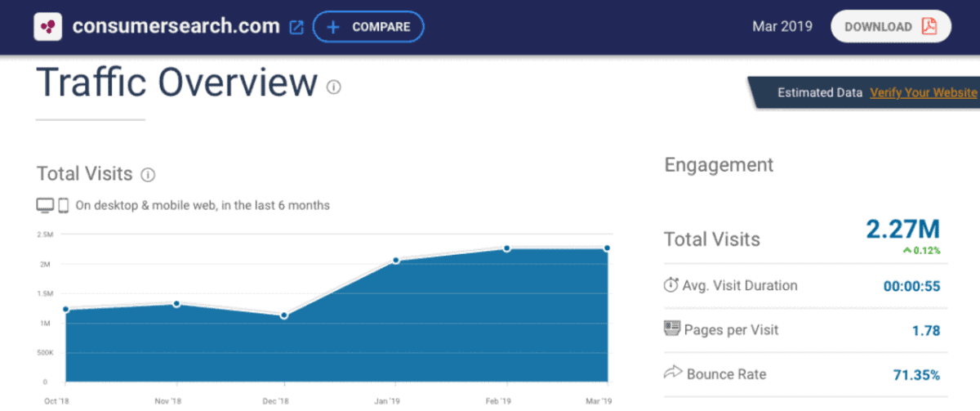
Task: Click the 2.27M total visits value
Action: [x=903, y=230]
